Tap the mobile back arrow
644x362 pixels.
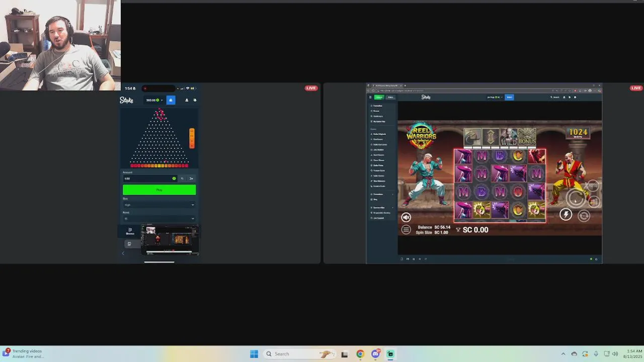[x=123, y=253]
